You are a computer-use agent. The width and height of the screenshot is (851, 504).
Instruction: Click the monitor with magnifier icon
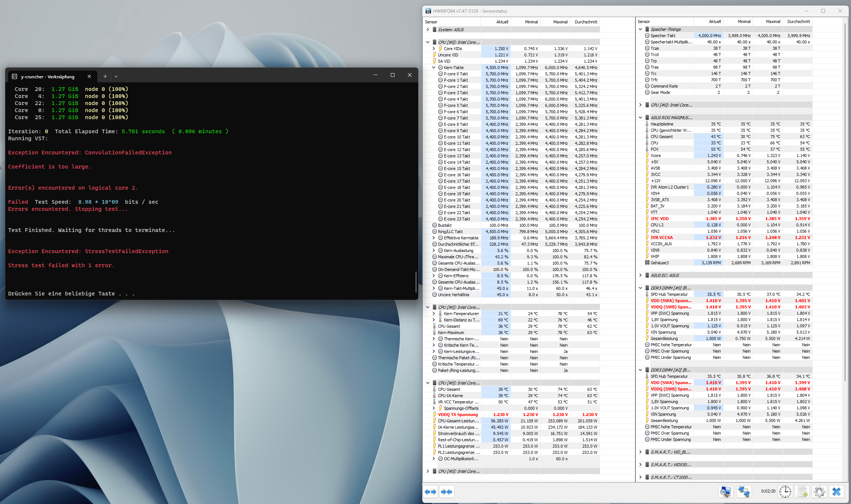point(726,492)
